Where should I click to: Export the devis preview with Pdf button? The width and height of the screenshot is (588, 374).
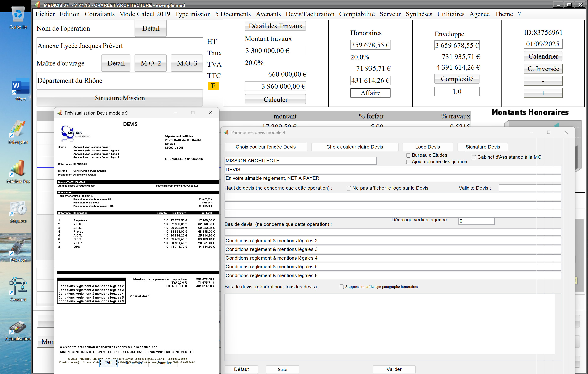point(108,363)
